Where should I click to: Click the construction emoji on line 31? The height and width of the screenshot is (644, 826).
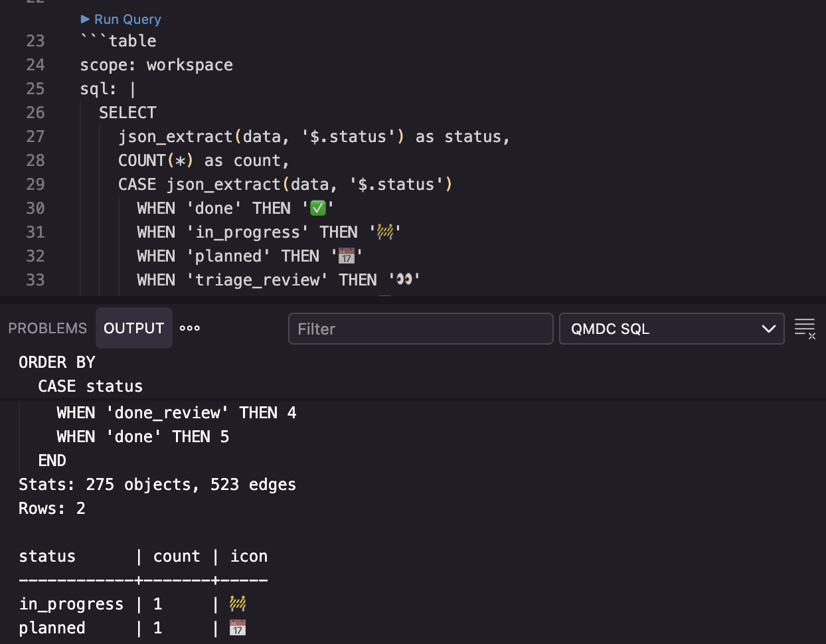(x=385, y=232)
